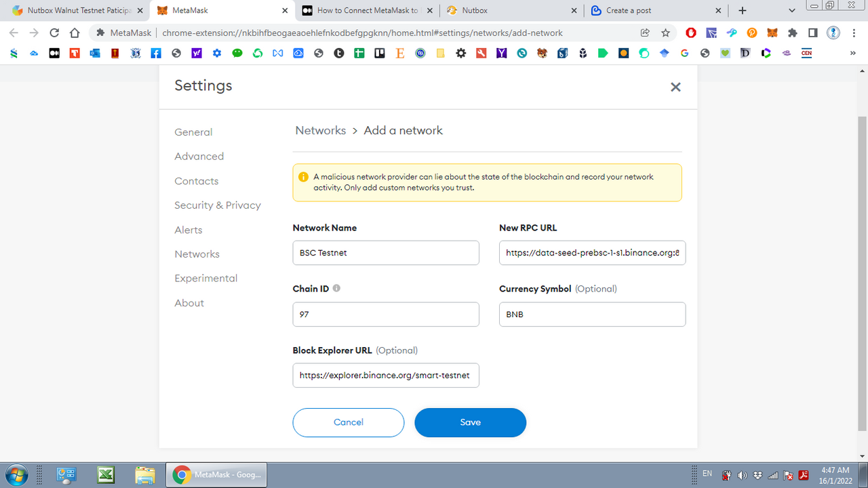Click the Network Name field
This screenshot has width=868, height=488.
point(386,253)
